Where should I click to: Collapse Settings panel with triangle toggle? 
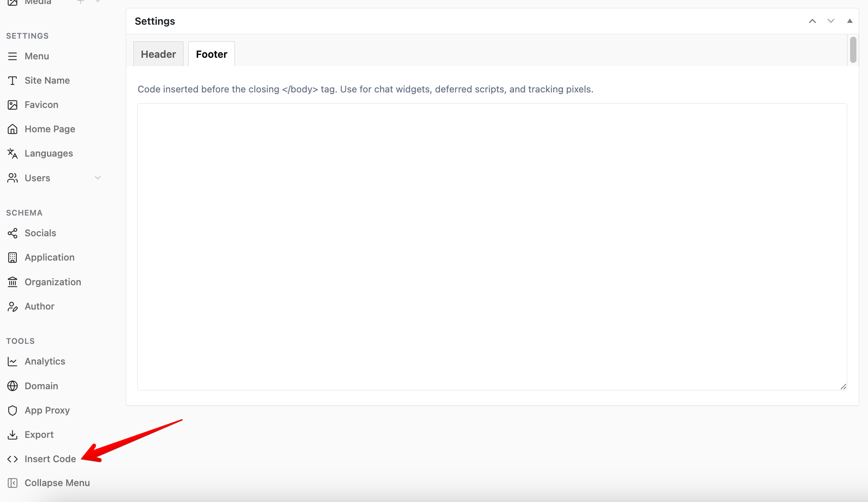849,21
